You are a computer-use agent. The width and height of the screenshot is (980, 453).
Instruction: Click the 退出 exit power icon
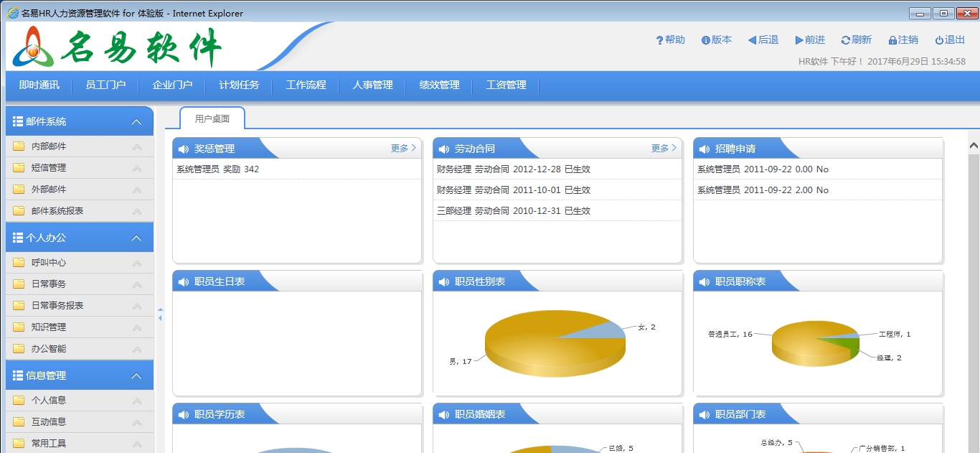[x=938, y=40]
